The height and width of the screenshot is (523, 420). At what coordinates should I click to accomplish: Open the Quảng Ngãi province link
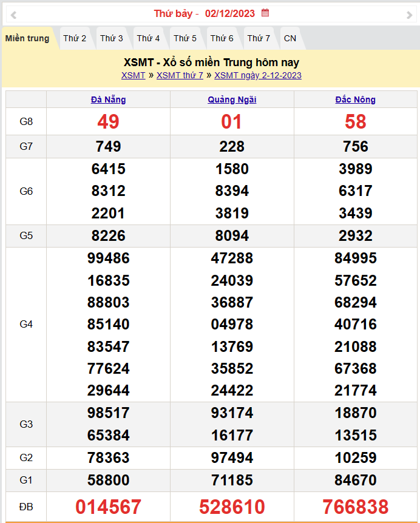pyautogui.click(x=232, y=100)
